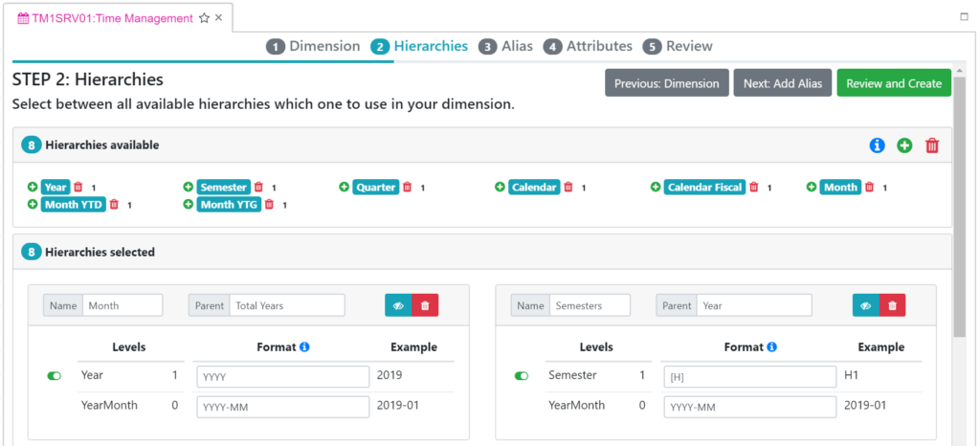Click the YYYY format field for Year level

coord(282,376)
